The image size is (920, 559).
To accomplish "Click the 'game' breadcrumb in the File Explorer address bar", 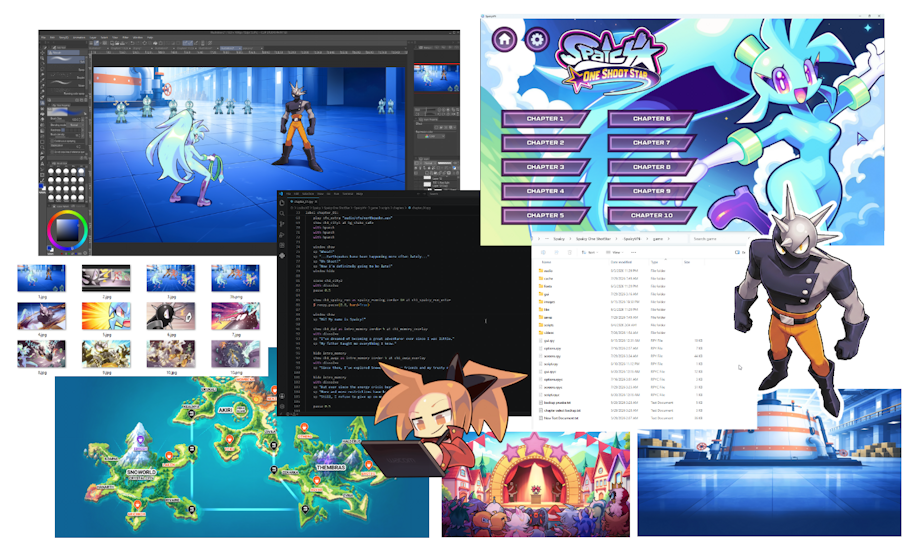I will pyautogui.click(x=658, y=239).
